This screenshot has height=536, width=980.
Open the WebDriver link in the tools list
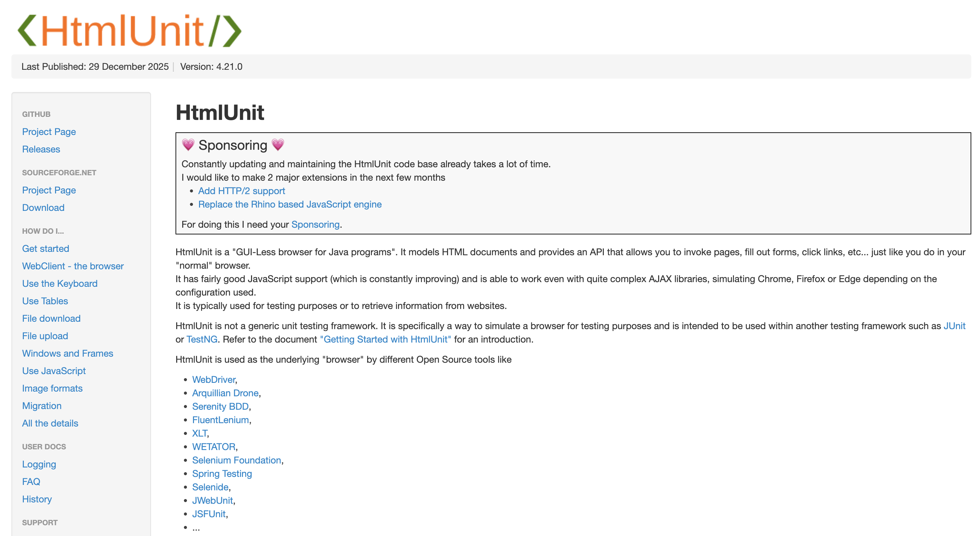click(x=213, y=379)
